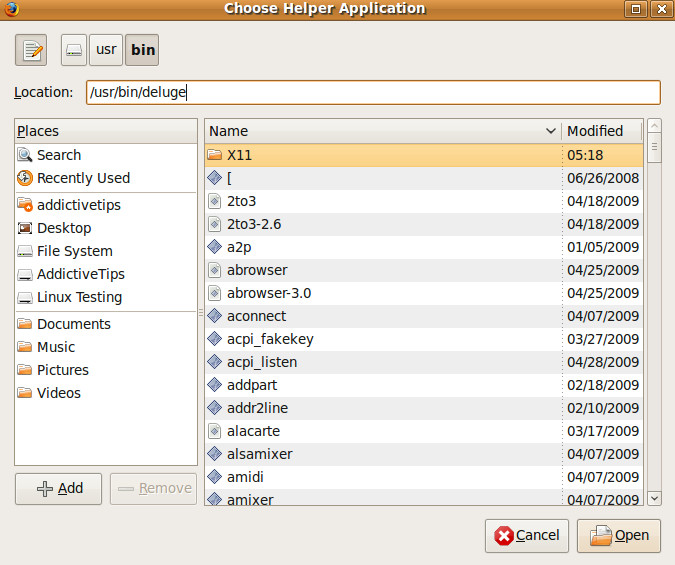
Task: Sort files by the Modified column
Action: point(602,131)
